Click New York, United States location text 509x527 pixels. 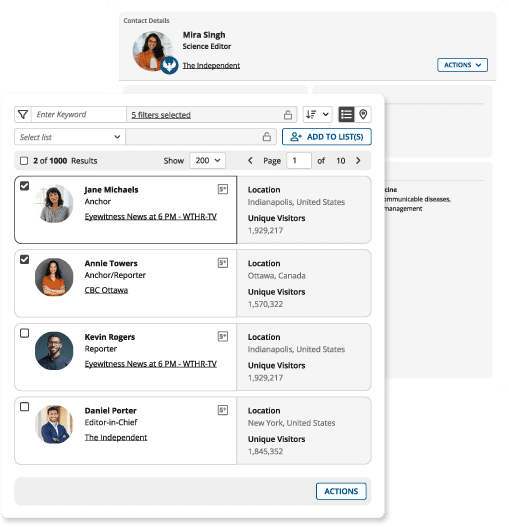pos(291,423)
